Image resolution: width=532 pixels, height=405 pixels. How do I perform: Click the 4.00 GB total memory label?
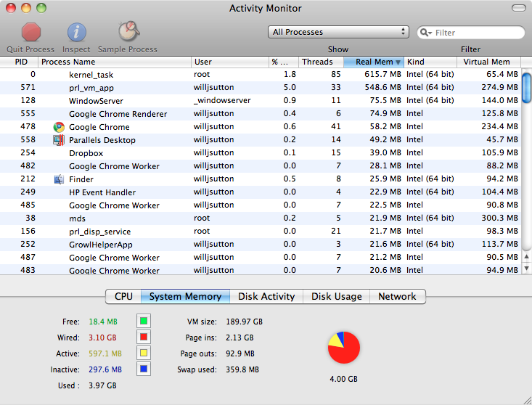tap(344, 379)
